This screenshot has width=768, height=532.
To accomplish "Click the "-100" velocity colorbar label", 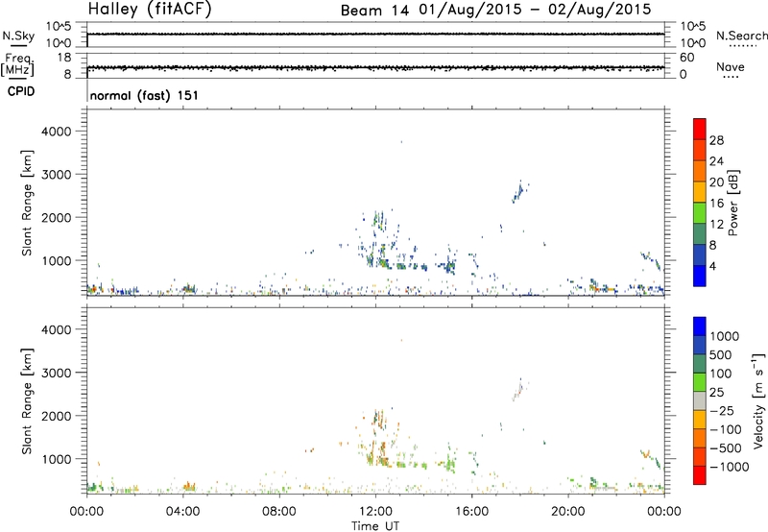I will [x=726, y=429].
